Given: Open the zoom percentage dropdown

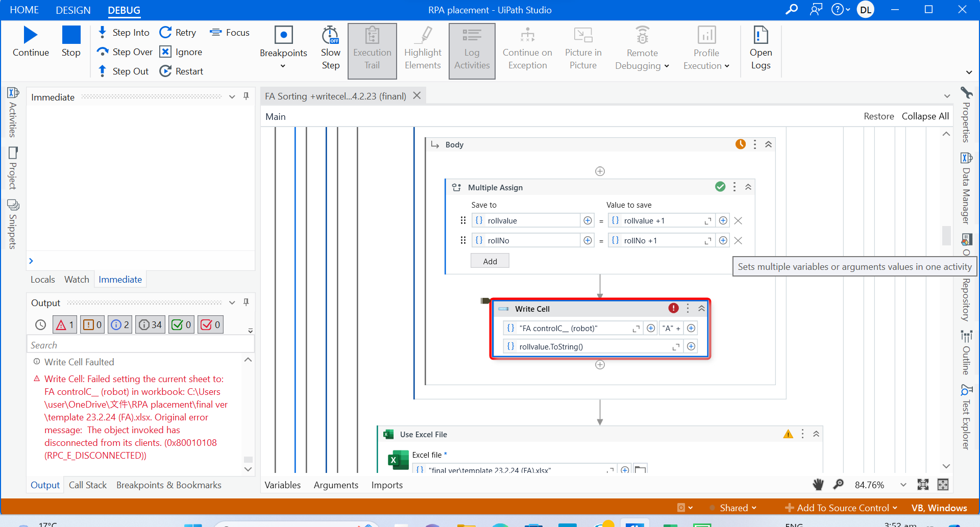Looking at the screenshot, I should (x=903, y=485).
